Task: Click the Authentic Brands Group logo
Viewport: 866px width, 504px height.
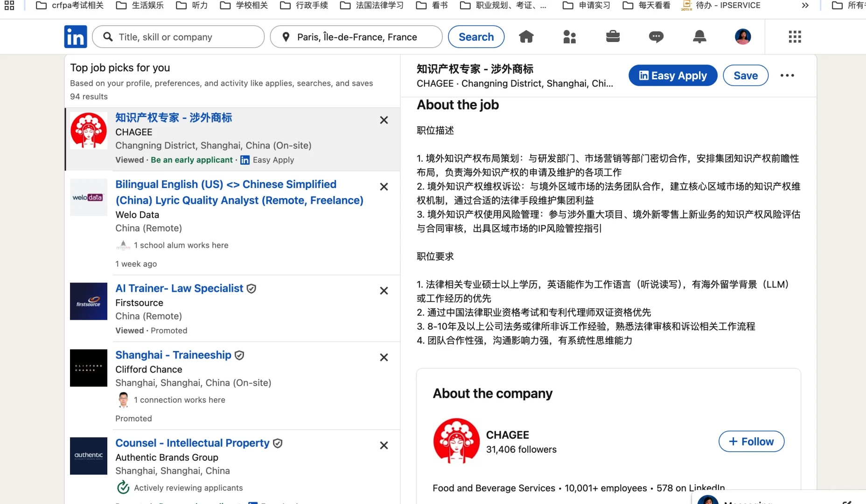Action: 89,456
